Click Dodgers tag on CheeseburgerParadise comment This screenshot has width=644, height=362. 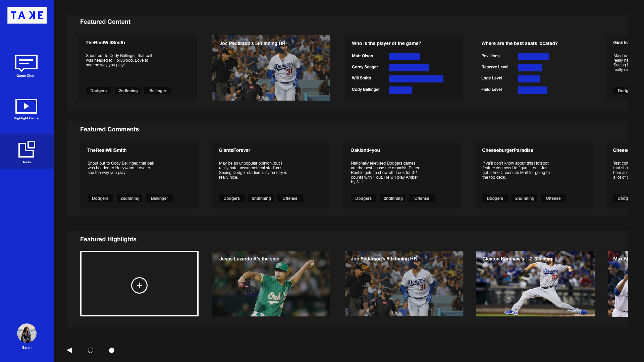point(495,198)
